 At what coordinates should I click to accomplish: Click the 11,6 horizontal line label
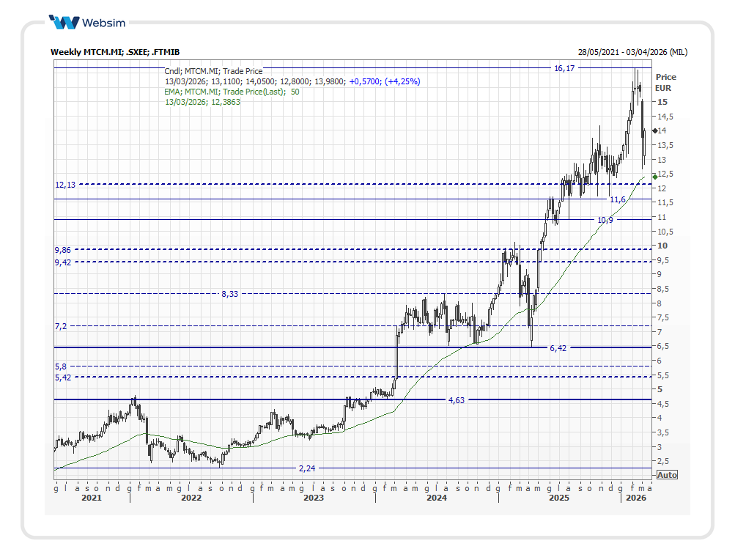pos(618,199)
